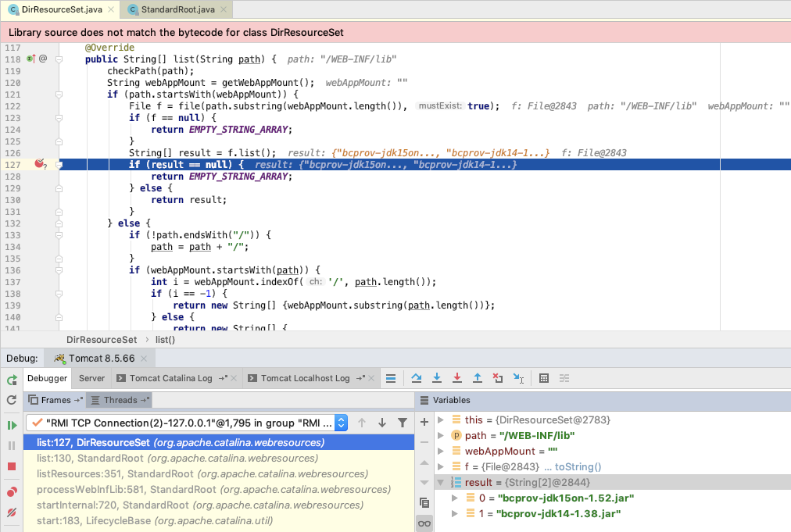Image resolution: width=791 pixels, height=532 pixels.
Task: Select the Debugger tab
Action: (x=47, y=378)
